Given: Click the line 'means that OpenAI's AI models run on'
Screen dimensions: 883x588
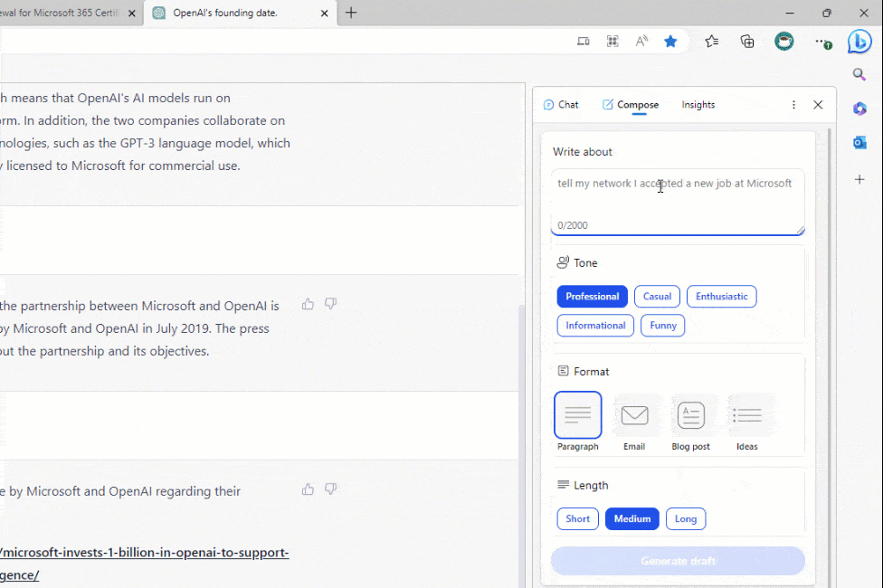Looking at the screenshot, I should (x=120, y=98).
